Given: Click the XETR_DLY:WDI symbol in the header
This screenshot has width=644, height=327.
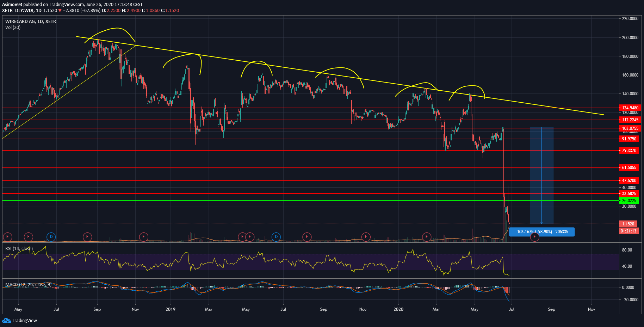Looking at the screenshot, I should tap(18, 10).
